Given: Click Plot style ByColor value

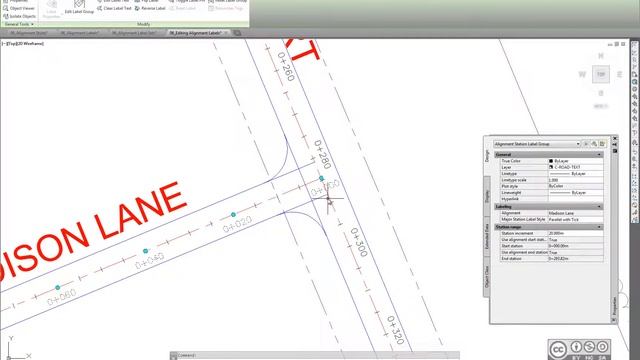Looking at the screenshot, I should (x=575, y=186).
